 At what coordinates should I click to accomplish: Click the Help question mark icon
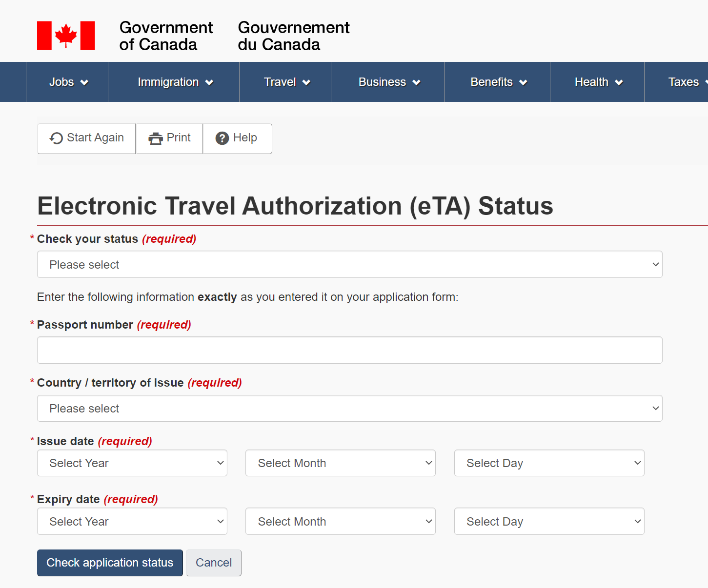222,138
